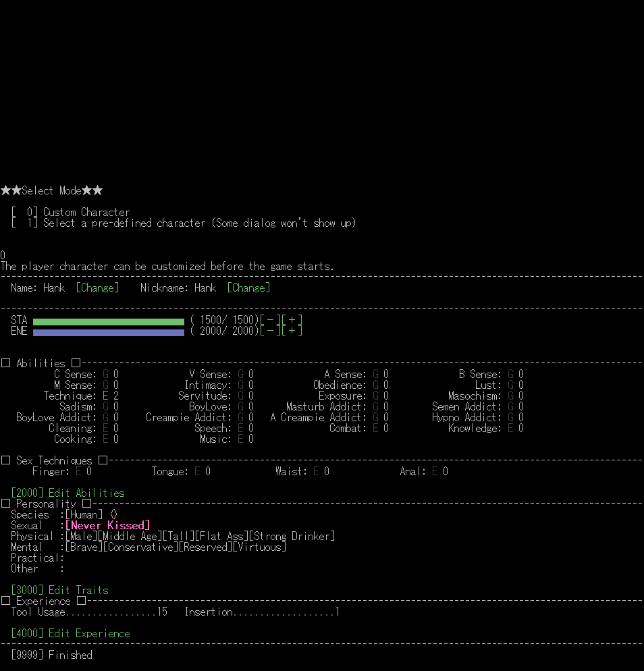
Task: Choose the [0] Custom Character mode
Action: point(70,212)
